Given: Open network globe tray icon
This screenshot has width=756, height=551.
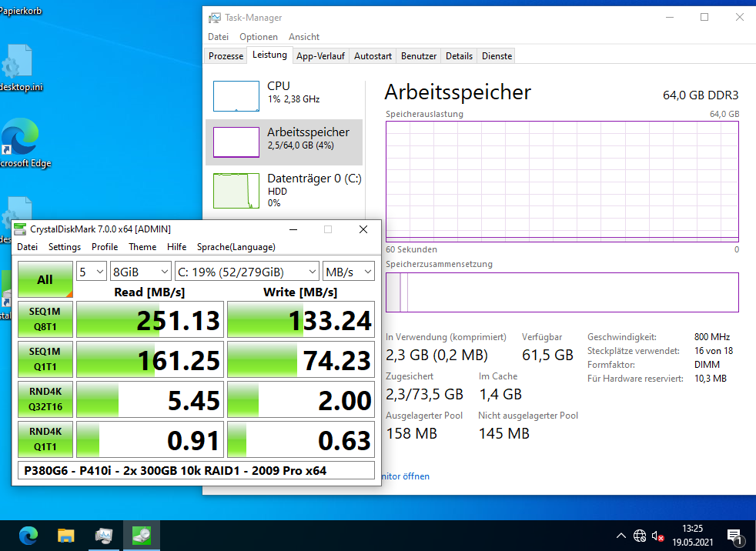Looking at the screenshot, I should coord(640,536).
